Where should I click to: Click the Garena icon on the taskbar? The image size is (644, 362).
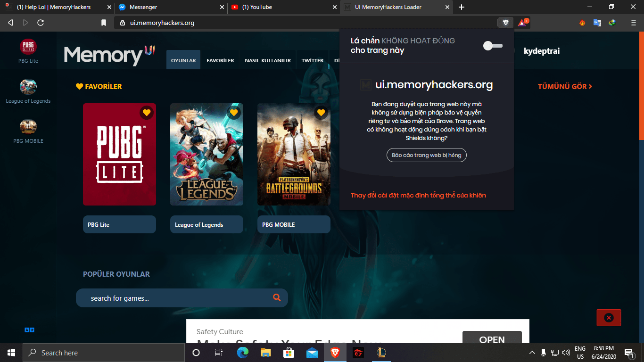point(358,353)
